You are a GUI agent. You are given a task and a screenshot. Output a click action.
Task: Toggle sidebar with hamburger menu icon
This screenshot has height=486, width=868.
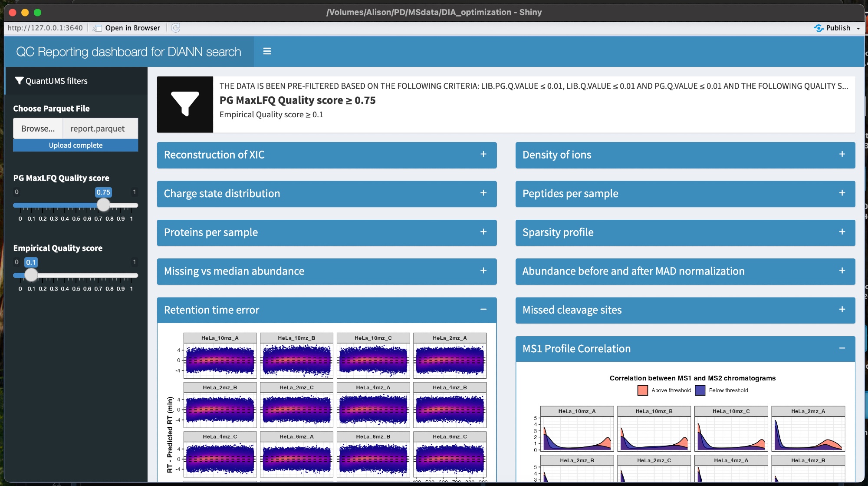click(x=267, y=51)
